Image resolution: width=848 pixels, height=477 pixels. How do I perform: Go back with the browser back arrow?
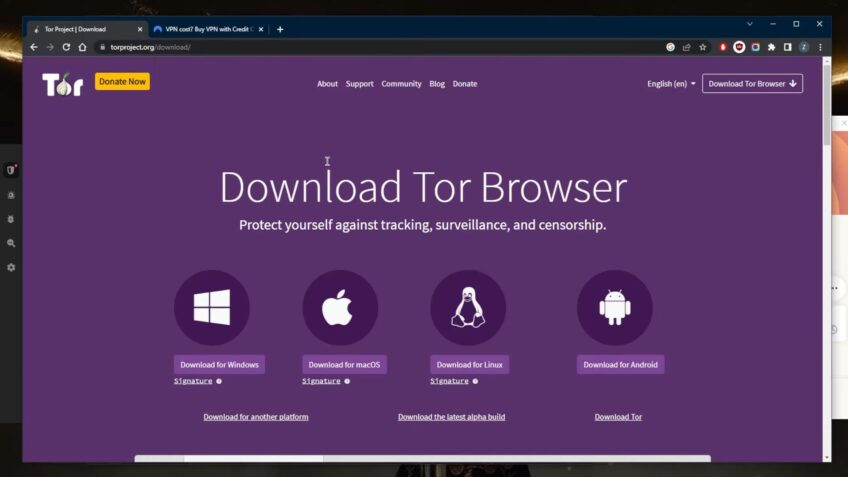(x=34, y=47)
